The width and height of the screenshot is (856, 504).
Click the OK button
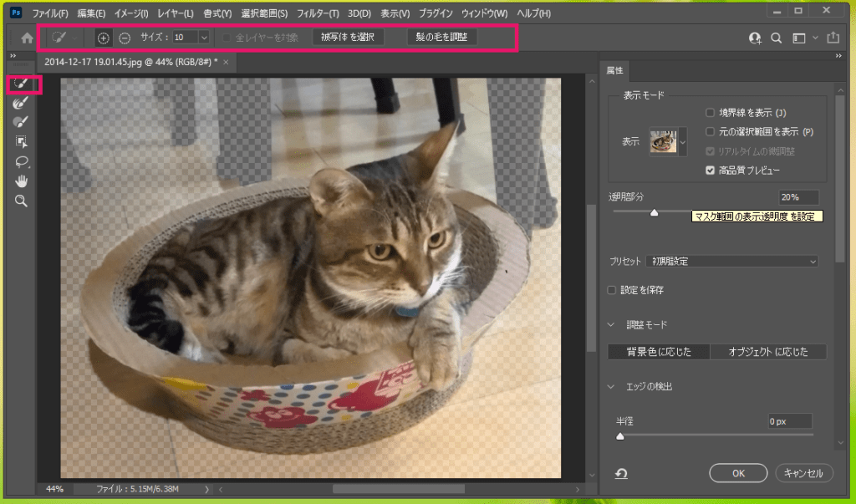click(738, 473)
